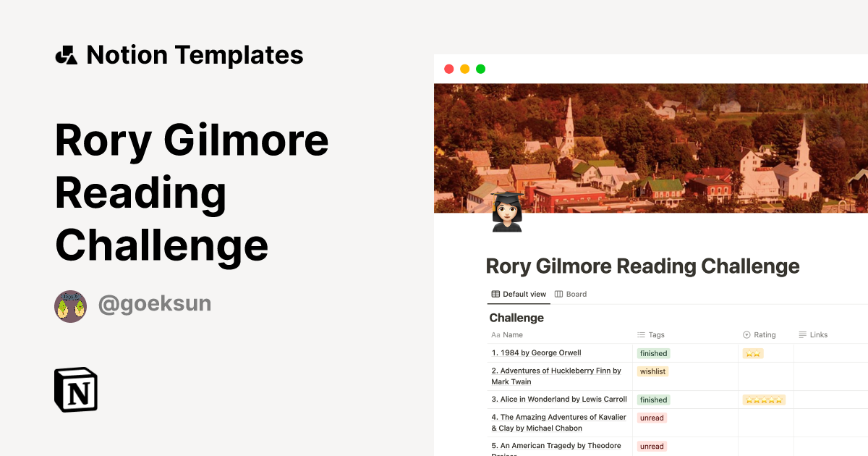Toggle the wishlist tag on Huckleberry Finn
This screenshot has width=868, height=456.
652,371
